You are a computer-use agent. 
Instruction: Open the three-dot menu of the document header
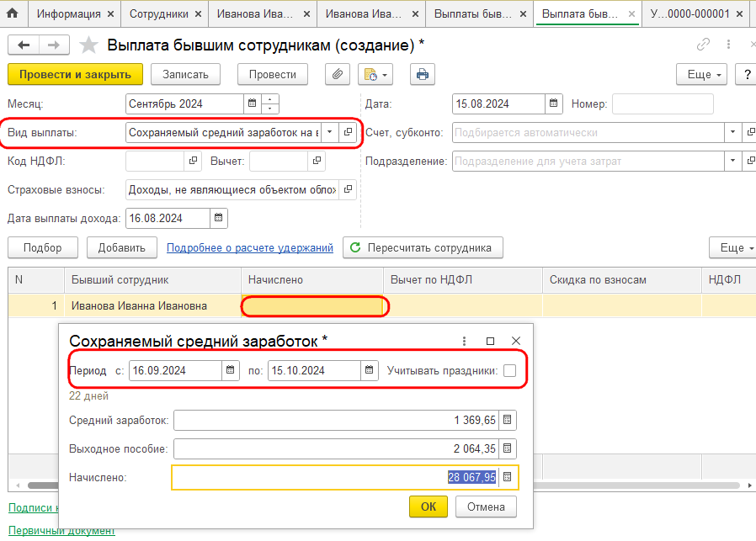(728, 45)
